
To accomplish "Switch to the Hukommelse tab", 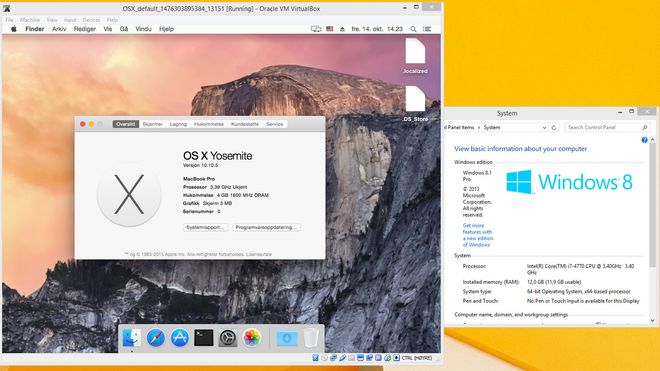I will click(x=209, y=124).
